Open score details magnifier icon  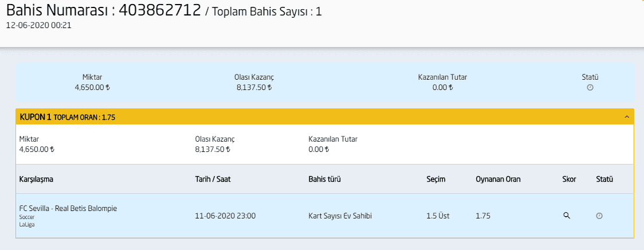(567, 216)
